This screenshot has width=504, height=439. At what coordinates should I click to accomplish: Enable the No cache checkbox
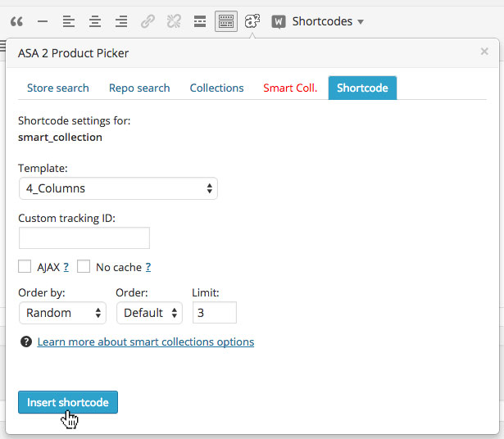coord(84,266)
